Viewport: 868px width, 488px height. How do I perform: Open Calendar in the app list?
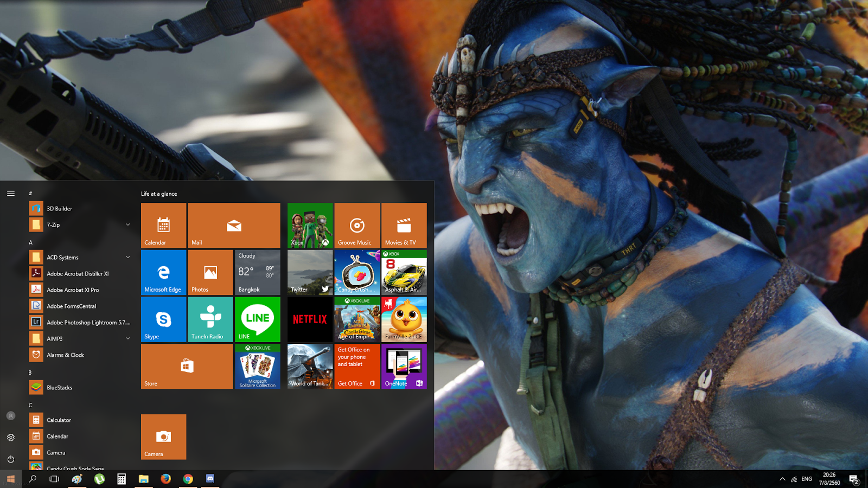80,436
